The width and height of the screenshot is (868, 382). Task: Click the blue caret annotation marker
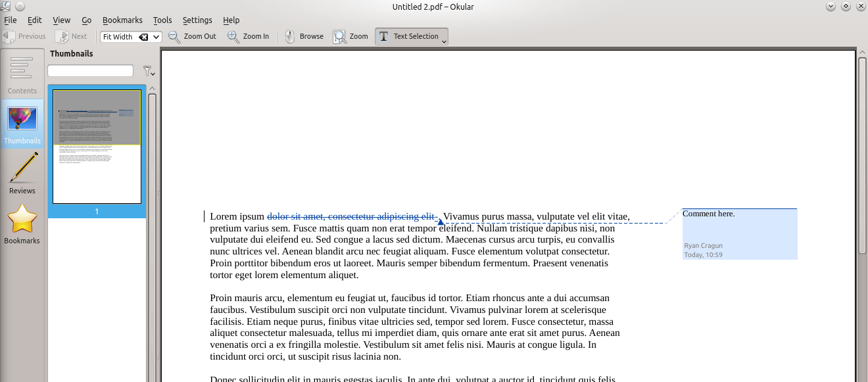(x=441, y=222)
